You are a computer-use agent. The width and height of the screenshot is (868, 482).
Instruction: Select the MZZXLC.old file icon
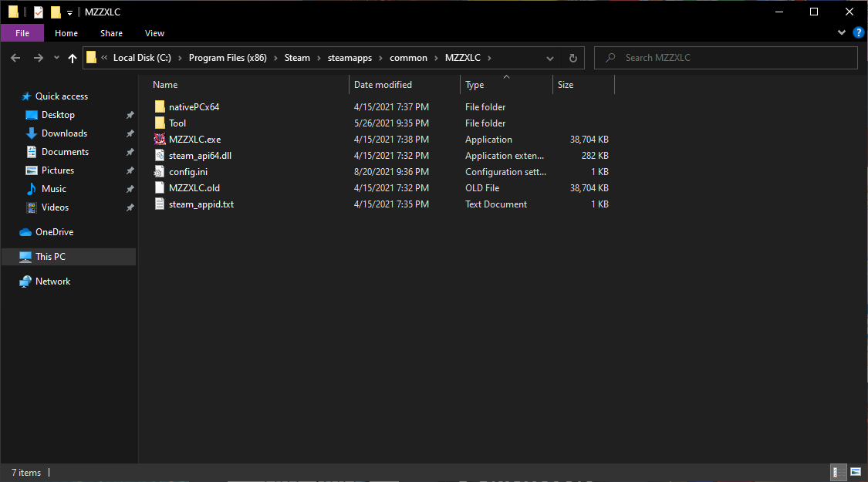(x=160, y=187)
